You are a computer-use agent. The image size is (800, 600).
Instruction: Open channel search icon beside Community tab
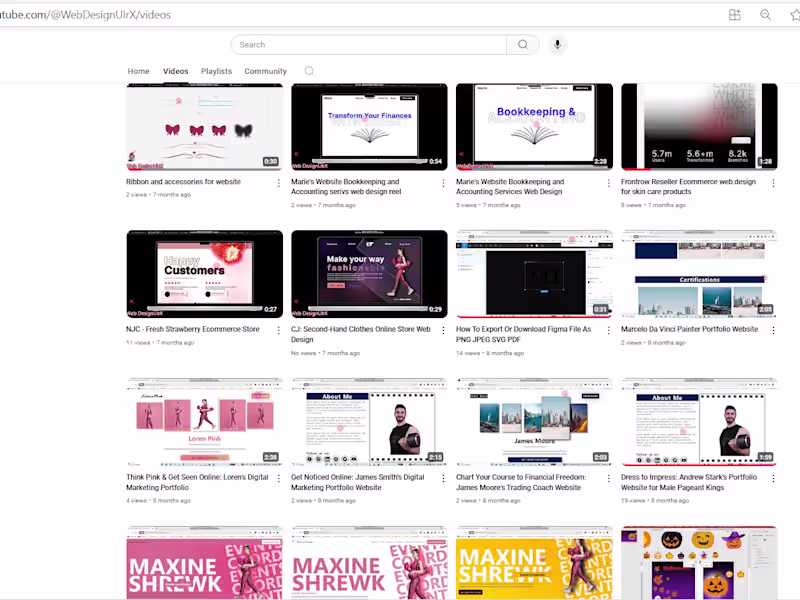(x=309, y=71)
